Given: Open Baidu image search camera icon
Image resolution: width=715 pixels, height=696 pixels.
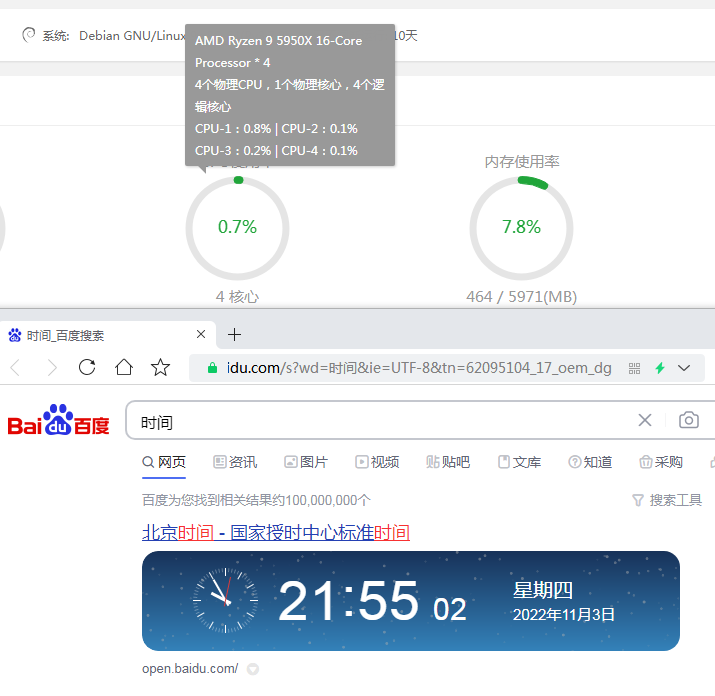Looking at the screenshot, I should point(688,420).
